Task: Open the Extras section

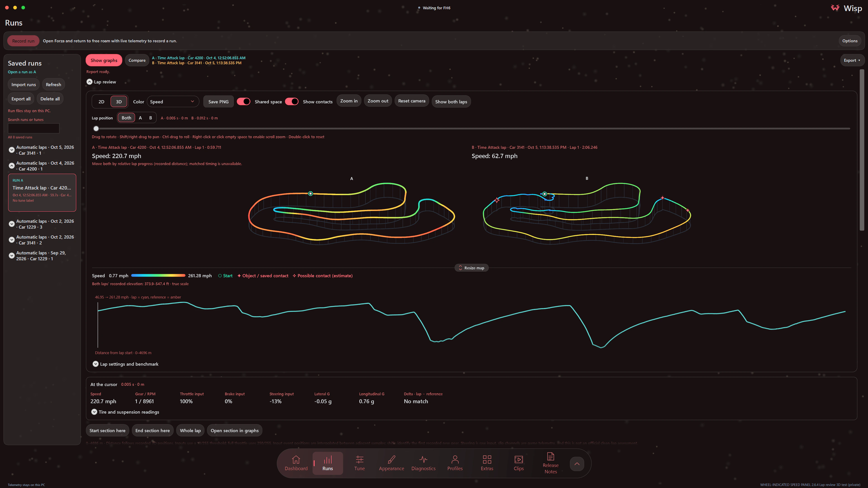Action: [x=486, y=463]
